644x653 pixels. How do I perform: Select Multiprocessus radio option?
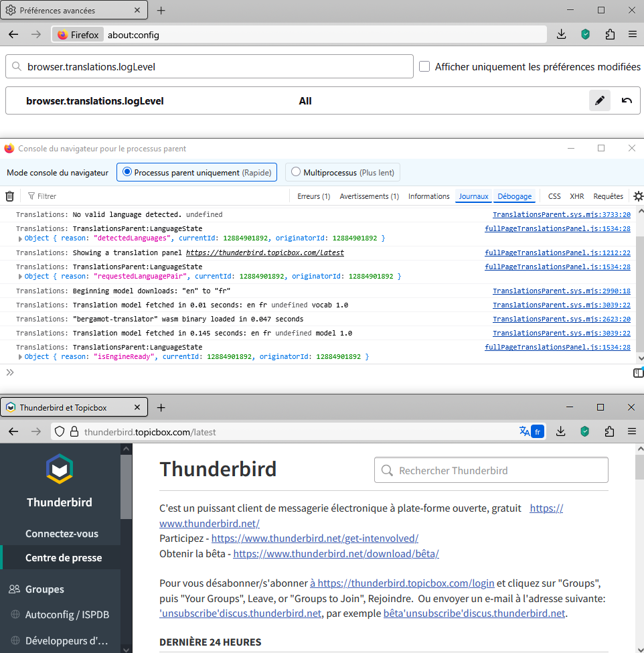click(296, 172)
